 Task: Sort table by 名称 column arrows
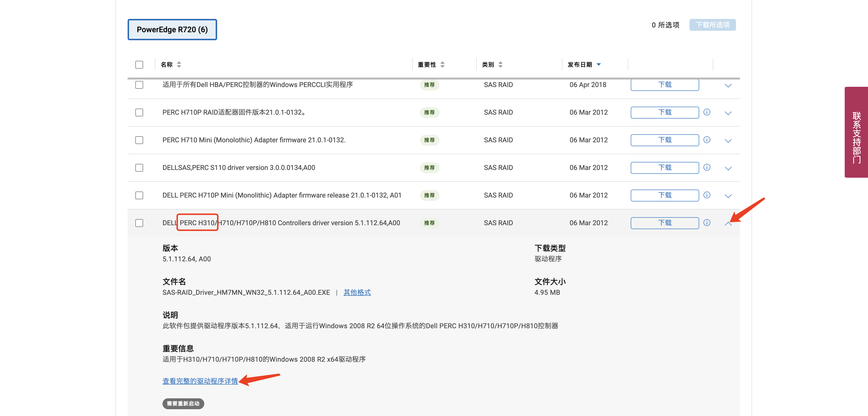click(x=179, y=64)
